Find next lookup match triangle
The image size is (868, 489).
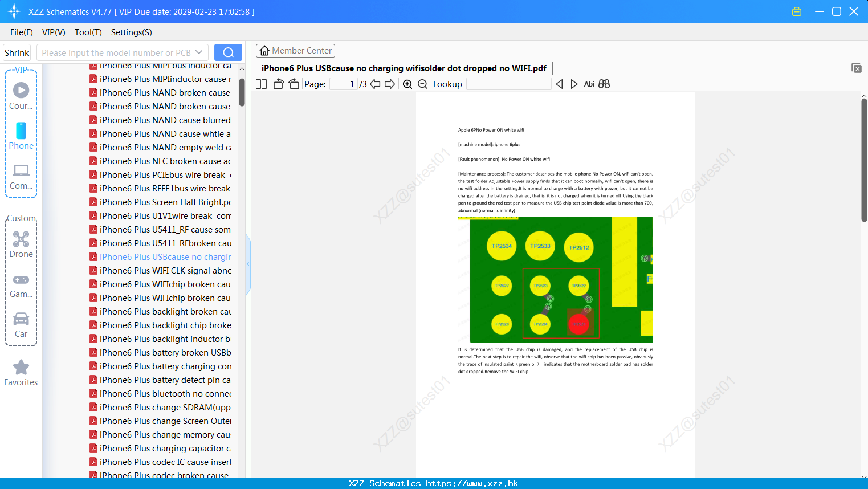click(x=574, y=84)
